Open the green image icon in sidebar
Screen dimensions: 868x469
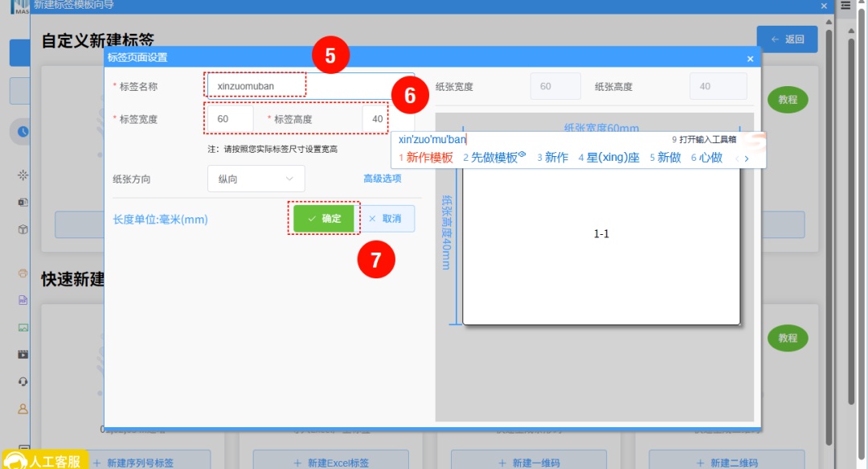(23, 327)
